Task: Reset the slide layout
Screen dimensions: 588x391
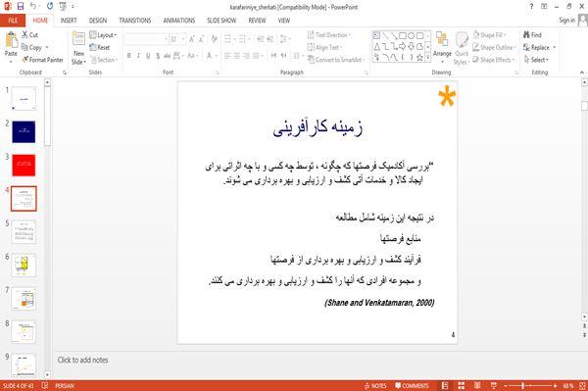Action: (x=100, y=47)
